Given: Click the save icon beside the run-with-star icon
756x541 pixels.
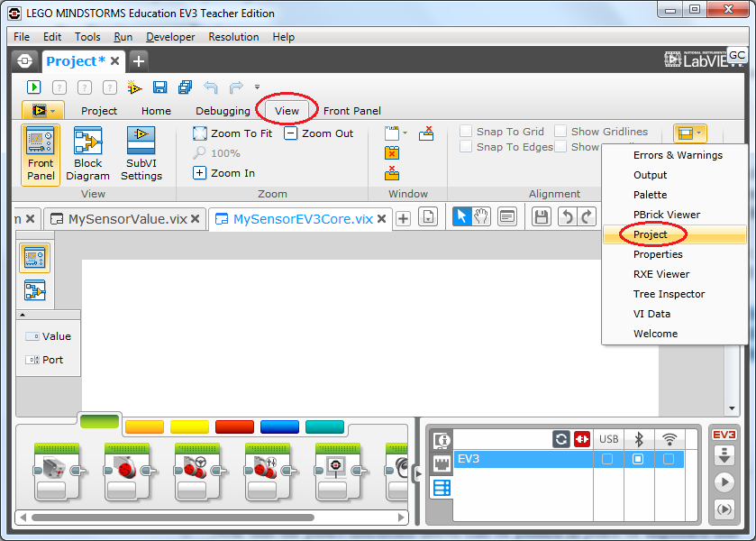Looking at the screenshot, I should (159, 87).
